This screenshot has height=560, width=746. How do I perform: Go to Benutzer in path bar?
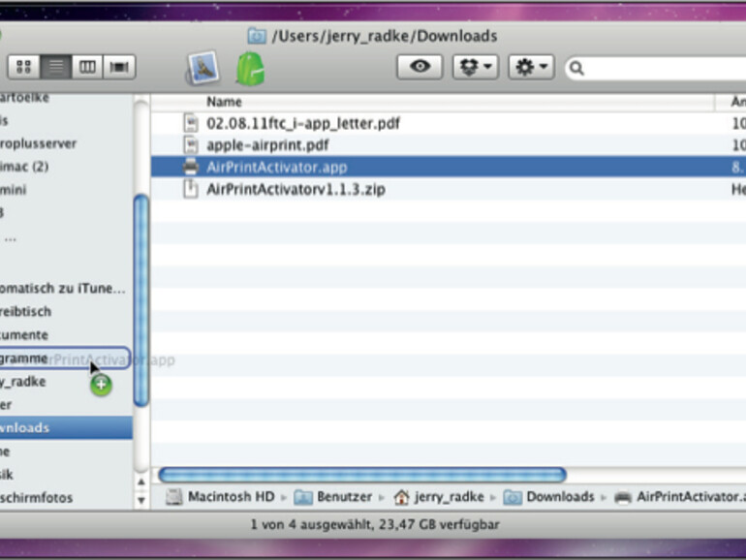point(345,497)
